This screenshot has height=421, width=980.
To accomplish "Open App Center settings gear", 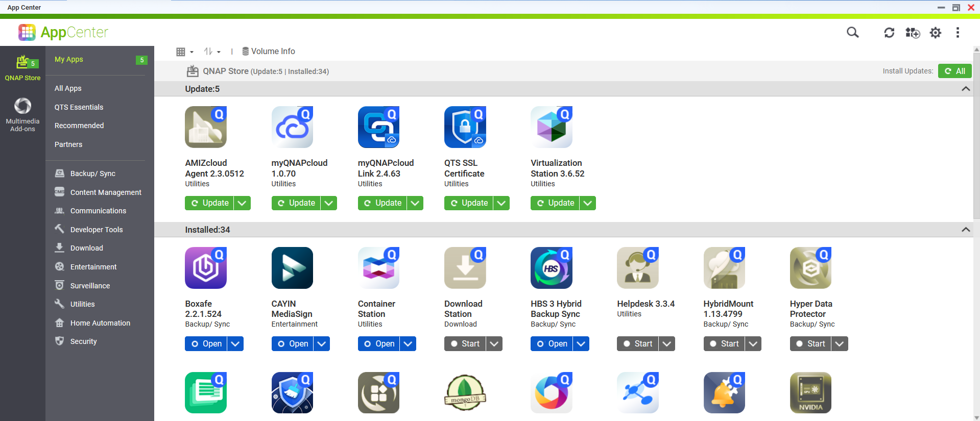I will (x=936, y=33).
